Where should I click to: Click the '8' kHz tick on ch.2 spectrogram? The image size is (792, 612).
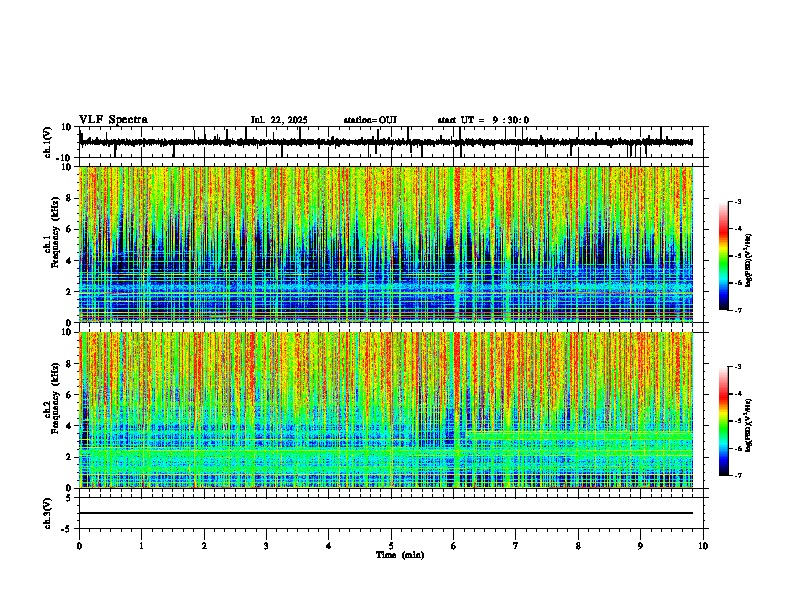69,364
